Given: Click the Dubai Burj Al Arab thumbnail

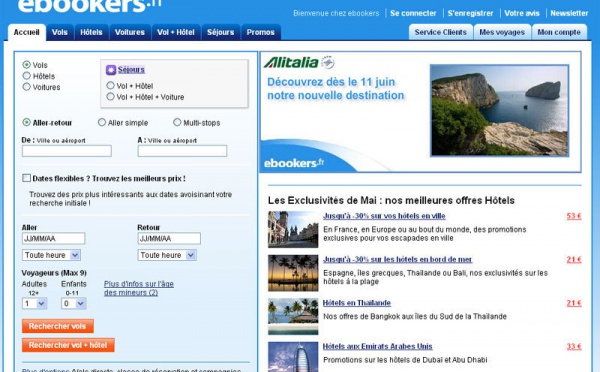Looking at the screenshot, I should (293, 357).
